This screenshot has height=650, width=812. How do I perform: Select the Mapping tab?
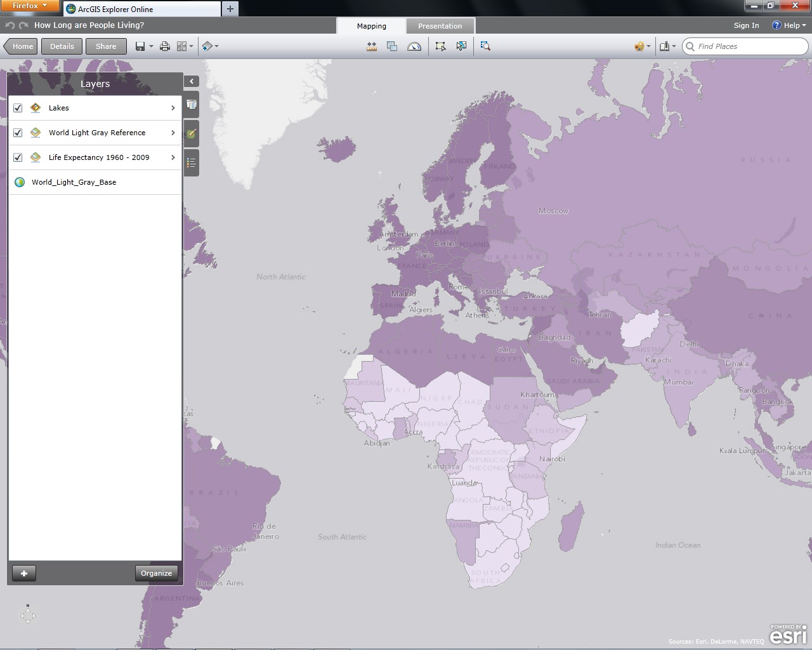(371, 26)
